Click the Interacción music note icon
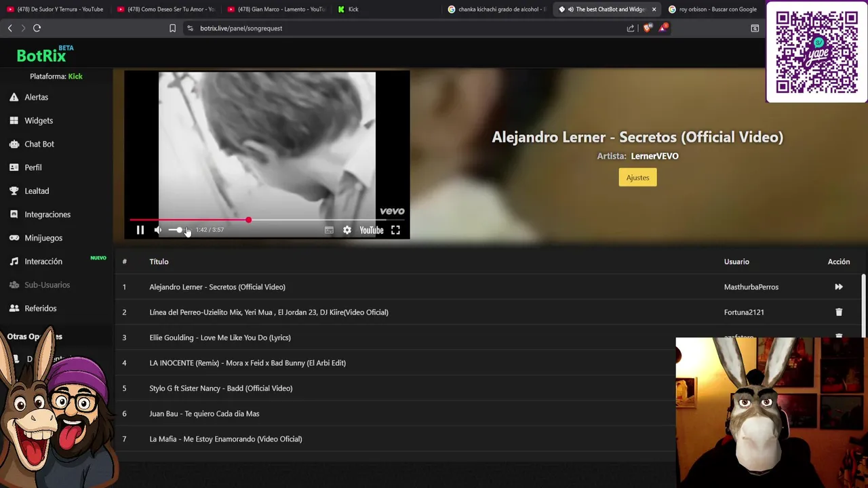 14,262
